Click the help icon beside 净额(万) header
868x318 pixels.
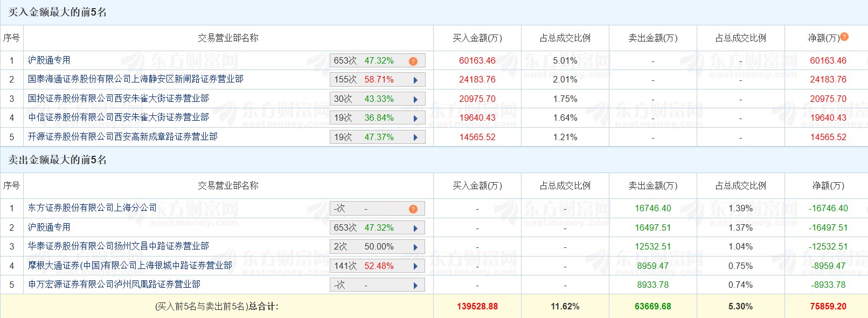(x=844, y=37)
